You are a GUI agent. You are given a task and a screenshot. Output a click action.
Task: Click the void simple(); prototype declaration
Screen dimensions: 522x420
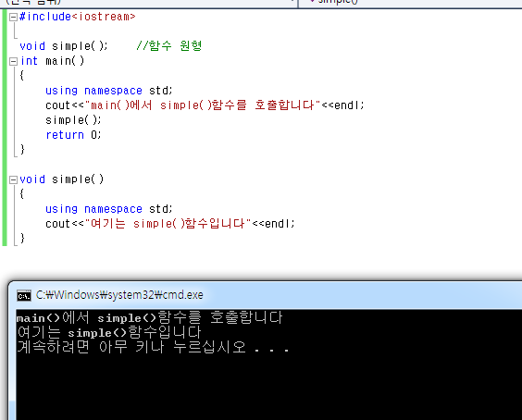point(64,46)
